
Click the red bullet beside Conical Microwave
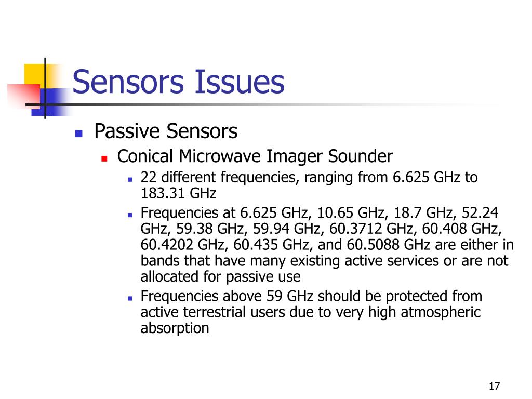pyautogui.click(x=104, y=158)
